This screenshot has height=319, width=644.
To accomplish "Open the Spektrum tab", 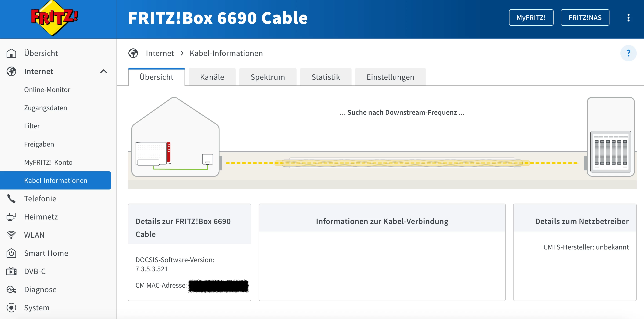I will click(267, 77).
